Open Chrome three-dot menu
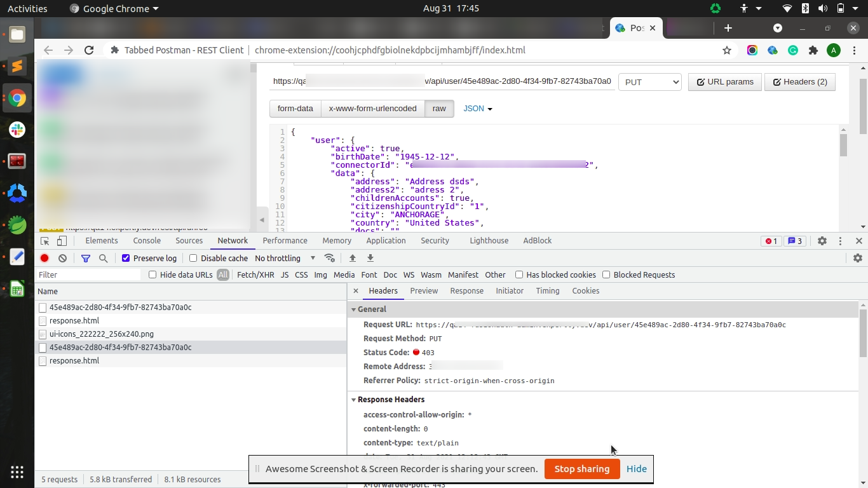This screenshot has width=868, height=488. 853,50
